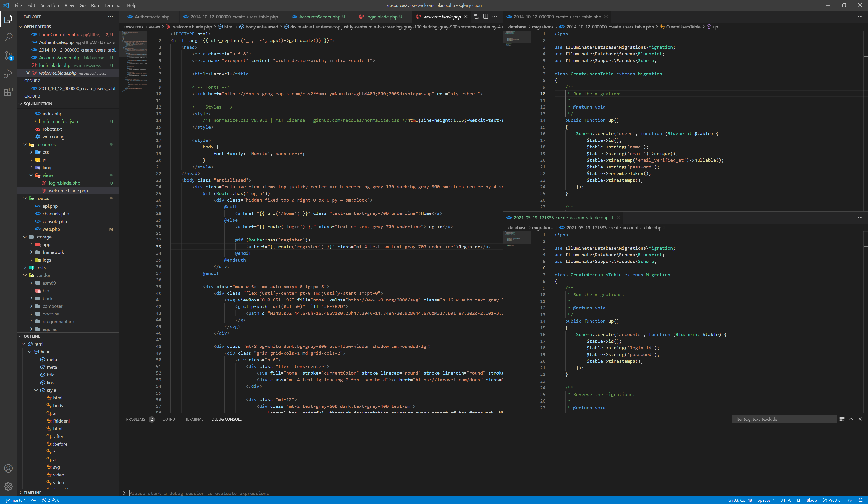Open the Terminal menu
Screen dimensions: 868x504
113,5
